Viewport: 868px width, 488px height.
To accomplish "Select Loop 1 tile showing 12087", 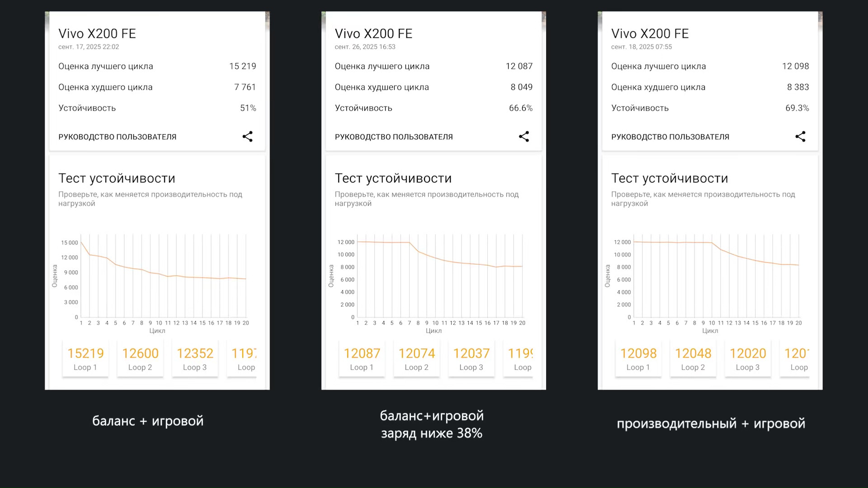I will pyautogui.click(x=362, y=359).
